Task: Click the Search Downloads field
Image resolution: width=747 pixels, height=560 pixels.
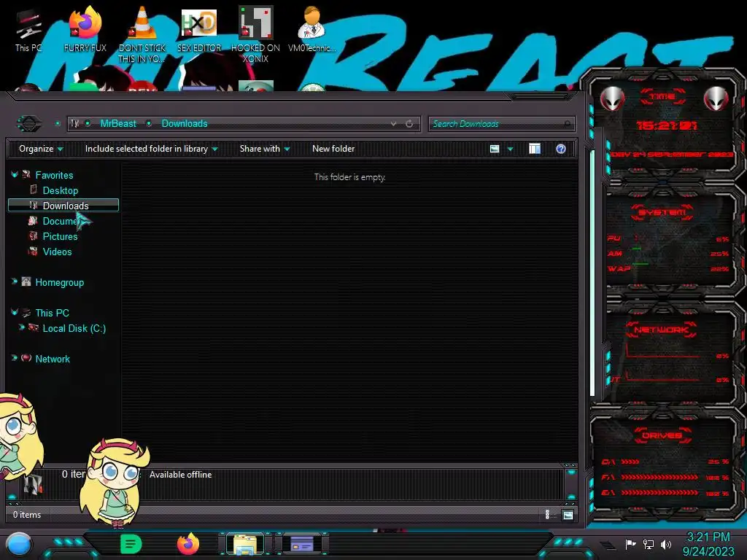Action: (x=502, y=124)
